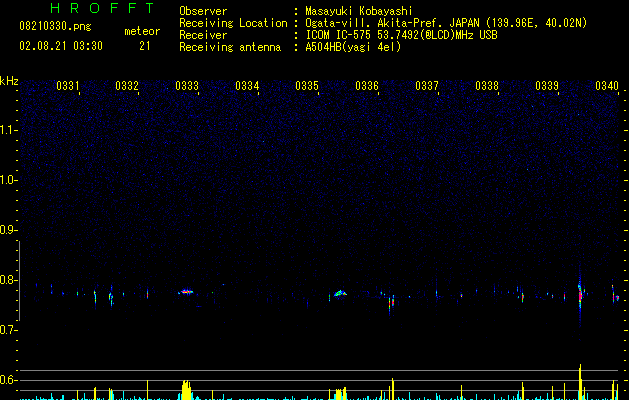Screen dimensions: 629x400
Task: Click the wide yellow power block near 0333
Action: tap(187, 390)
